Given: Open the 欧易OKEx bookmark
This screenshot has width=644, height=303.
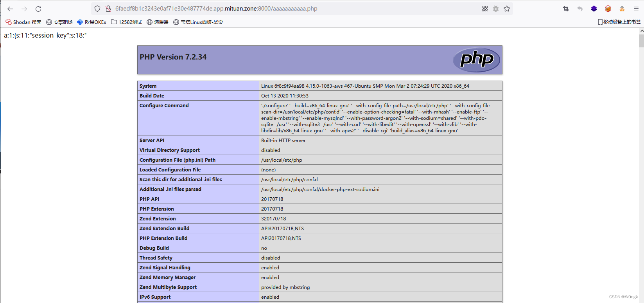Looking at the screenshot, I should (x=91, y=22).
